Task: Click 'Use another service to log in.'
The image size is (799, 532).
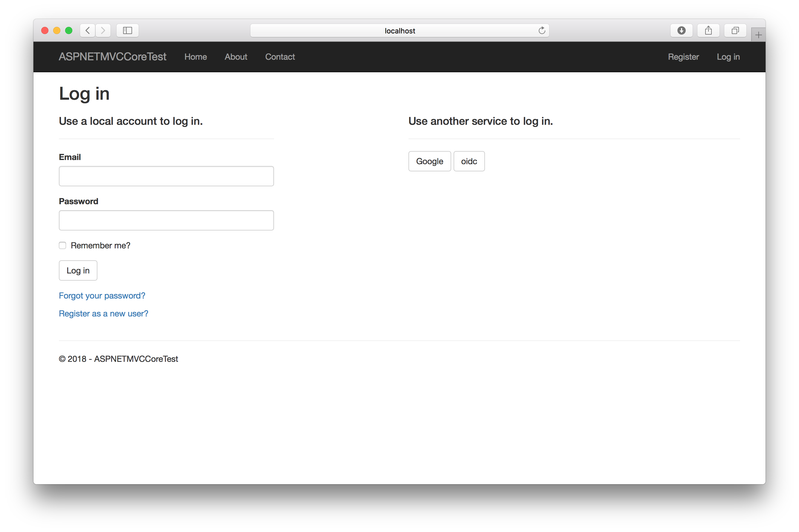Action: click(480, 121)
